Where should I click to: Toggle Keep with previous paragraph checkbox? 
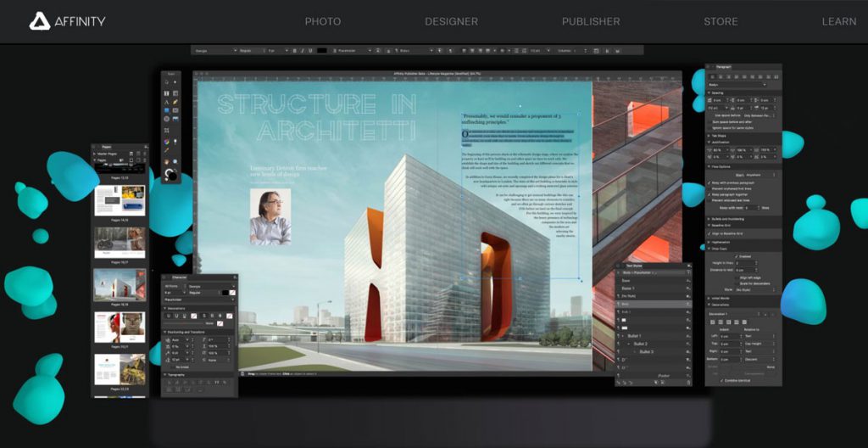coord(709,183)
